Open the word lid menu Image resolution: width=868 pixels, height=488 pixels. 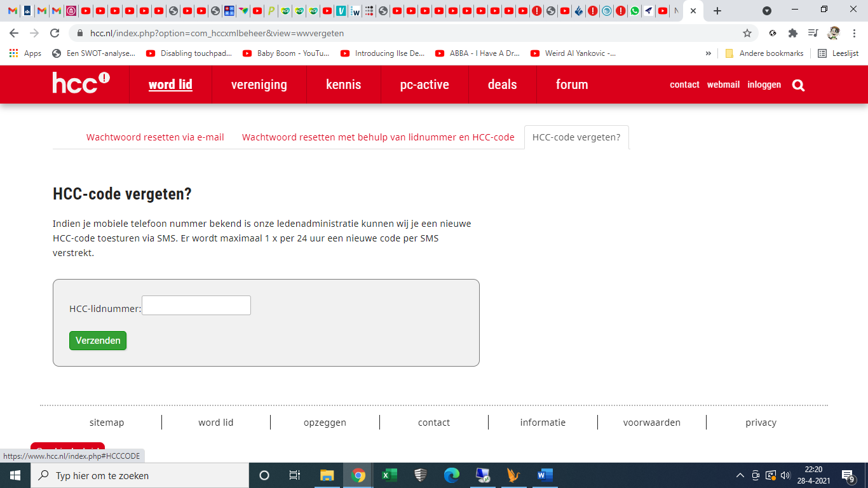170,85
